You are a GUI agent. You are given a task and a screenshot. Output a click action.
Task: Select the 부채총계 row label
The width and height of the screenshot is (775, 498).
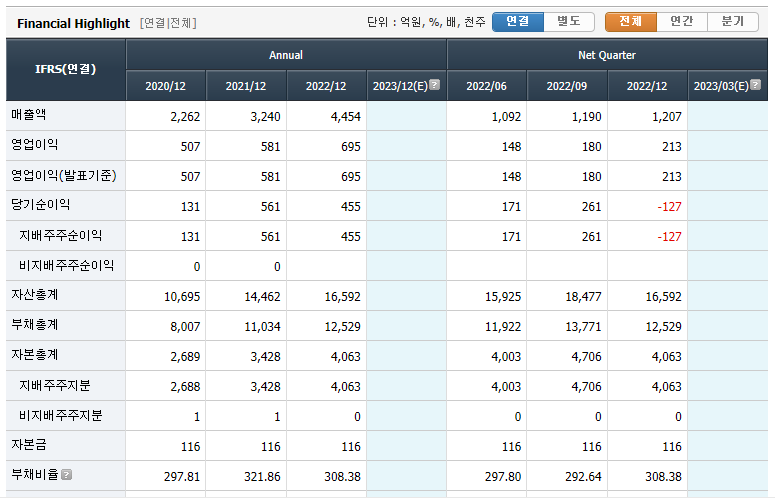[x=35, y=325]
